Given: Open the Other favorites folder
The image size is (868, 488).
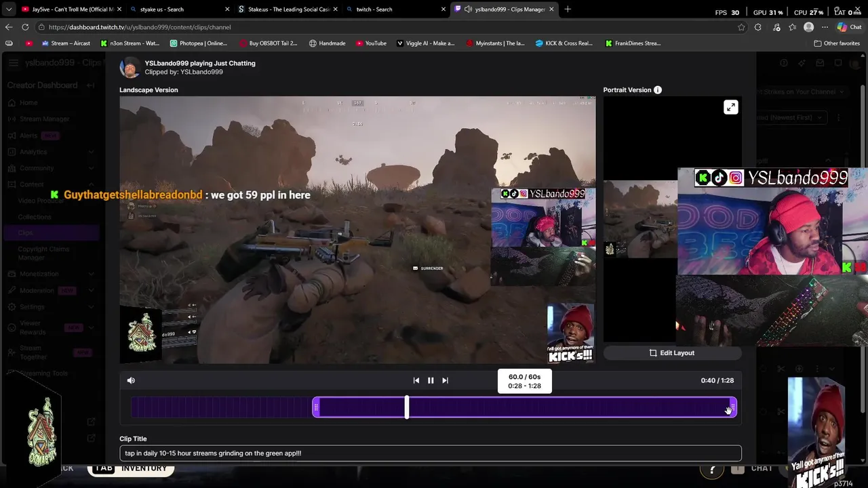Looking at the screenshot, I should (x=837, y=43).
